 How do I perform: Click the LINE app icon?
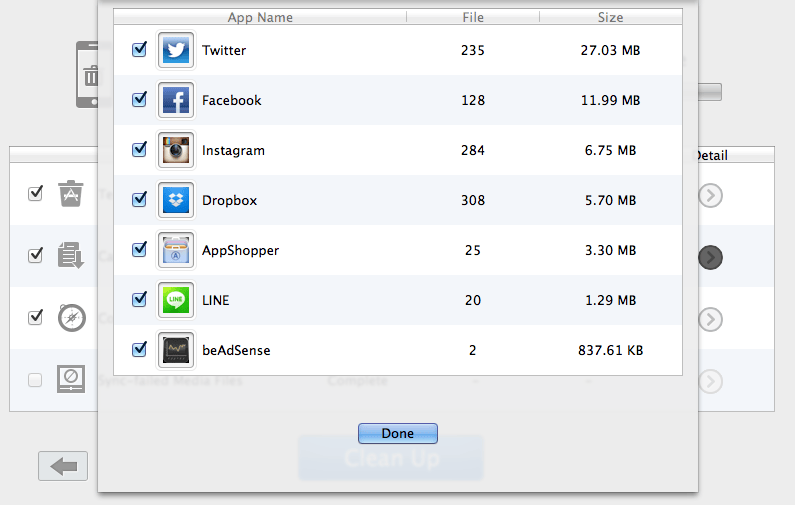point(176,300)
